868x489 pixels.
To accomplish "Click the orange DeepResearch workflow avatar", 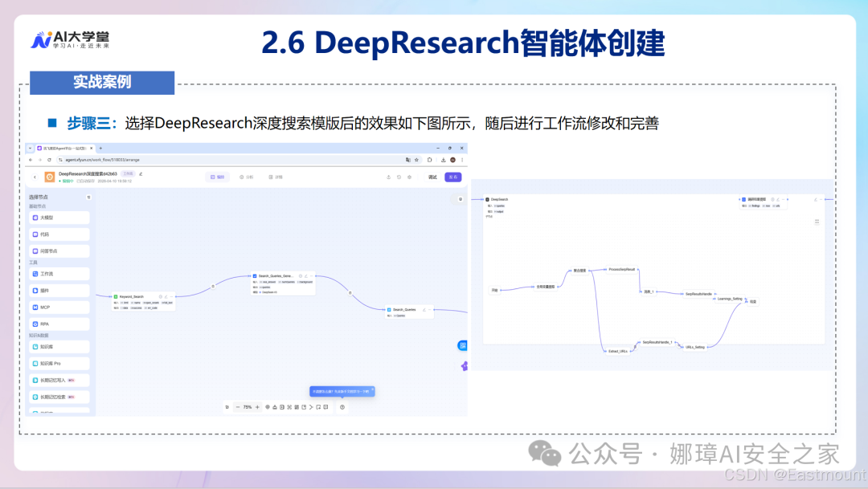I will pyautogui.click(x=49, y=177).
